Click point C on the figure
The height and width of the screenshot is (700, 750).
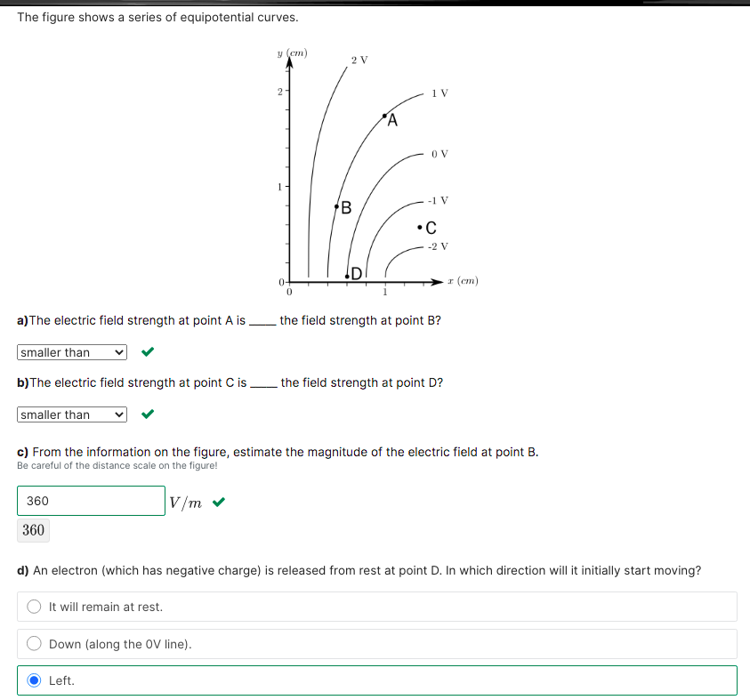click(421, 229)
